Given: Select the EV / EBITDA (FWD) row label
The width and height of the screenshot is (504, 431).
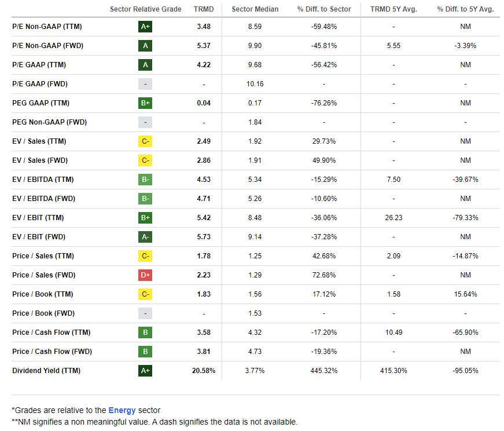Looking at the screenshot, I should pyautogui.click(x=44, y=199).
